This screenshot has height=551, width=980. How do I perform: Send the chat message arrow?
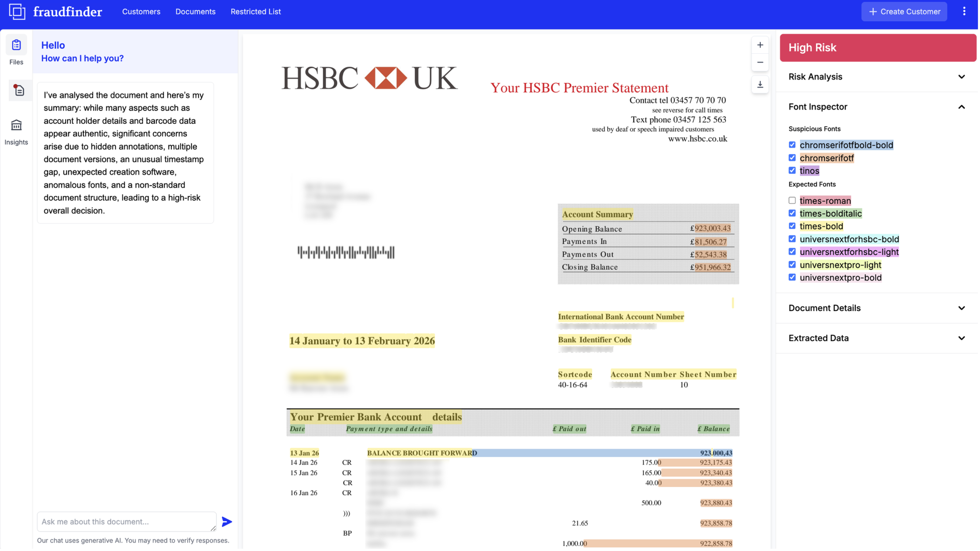pos(227,522)
